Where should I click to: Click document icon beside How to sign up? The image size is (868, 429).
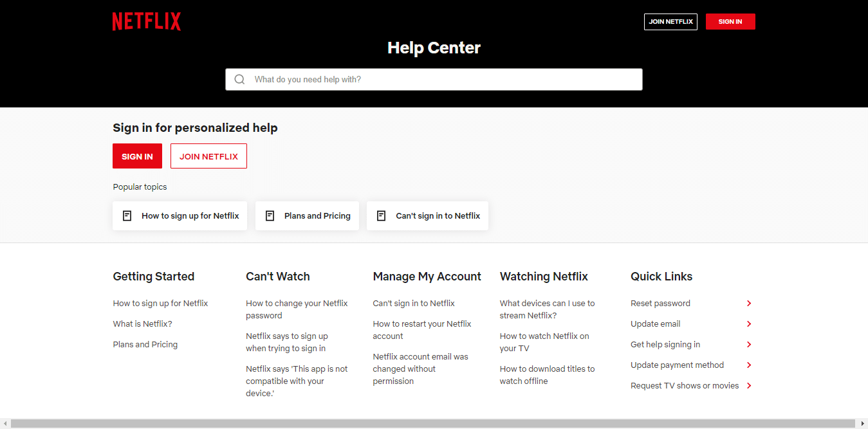tap(127, 216)
